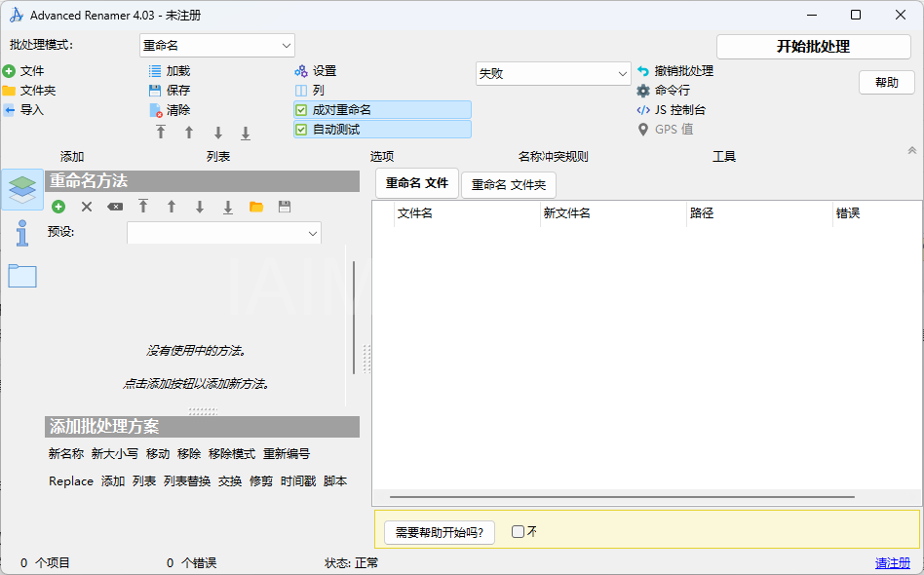Add the 列表 method in batch schemes

[x=144, y=481]
